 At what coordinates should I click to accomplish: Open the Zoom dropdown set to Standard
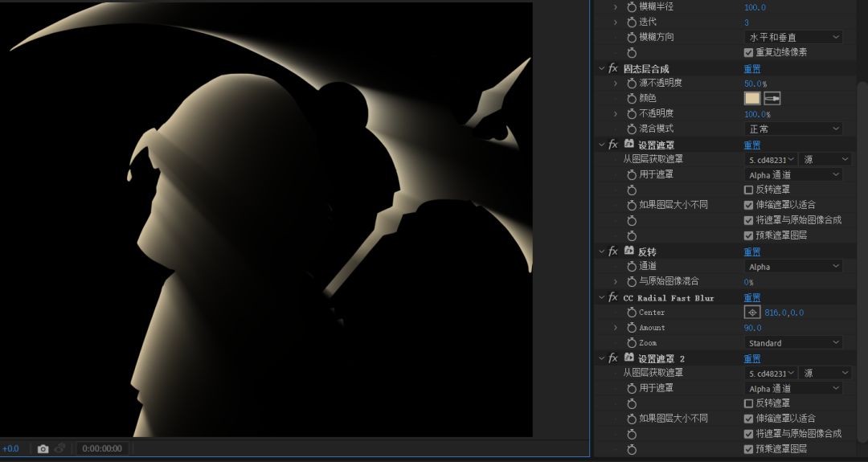click(792, 343)
